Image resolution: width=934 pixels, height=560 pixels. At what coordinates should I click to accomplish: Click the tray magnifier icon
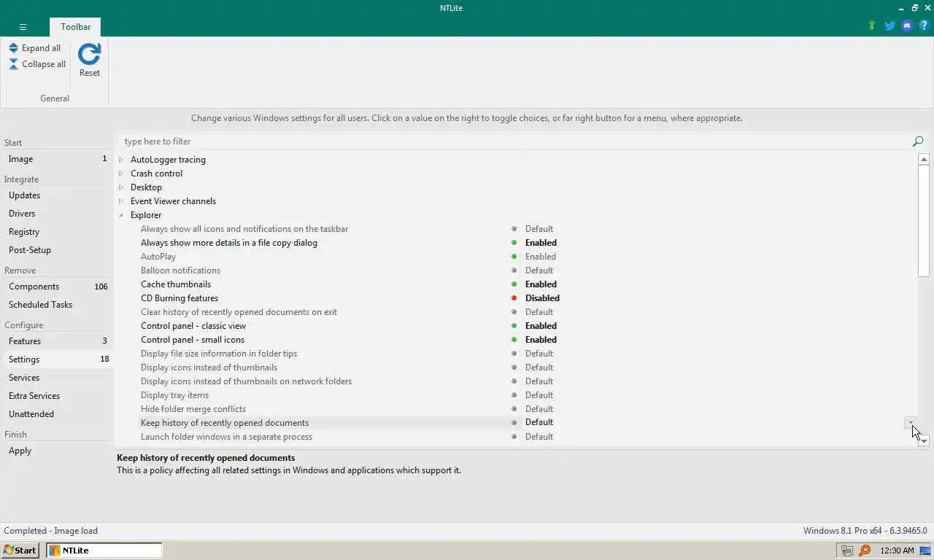click(x=865, y=551)
